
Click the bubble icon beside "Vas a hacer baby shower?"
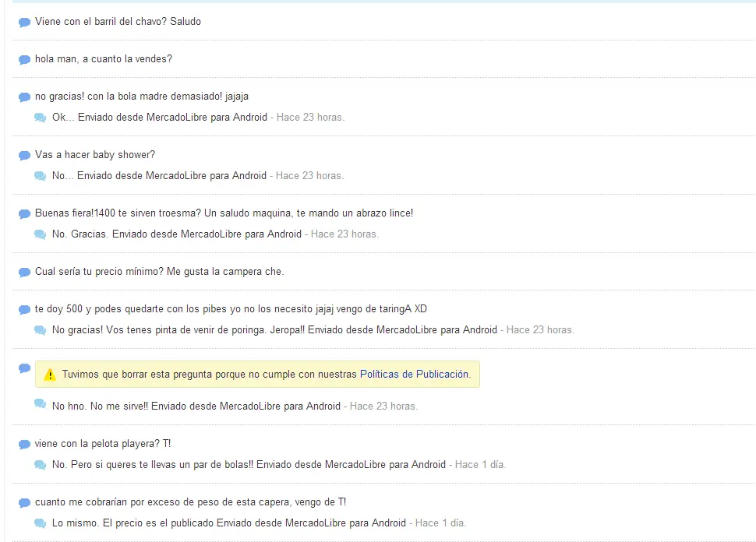24,156
